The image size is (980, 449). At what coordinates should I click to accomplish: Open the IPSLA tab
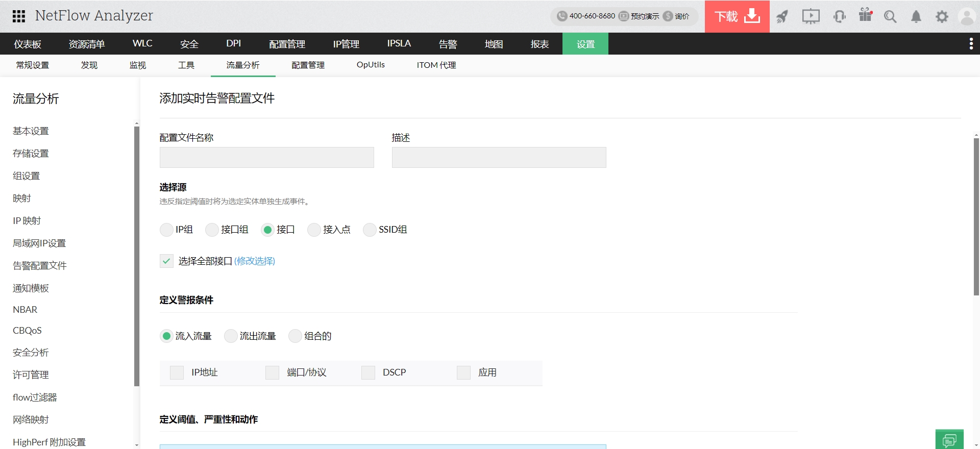click(399, 44)
